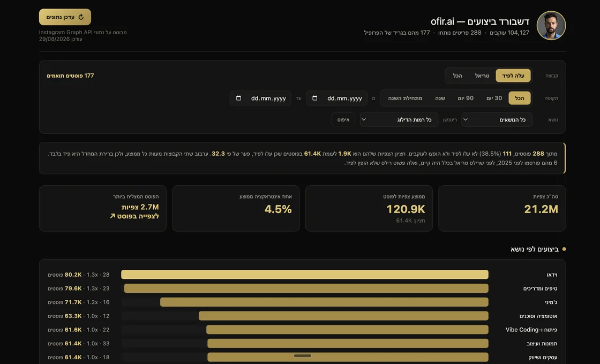Click the 61.6K value in the Vibe Coding row
The height and width of the screenshot is (364, 600).
click(73, 330)
